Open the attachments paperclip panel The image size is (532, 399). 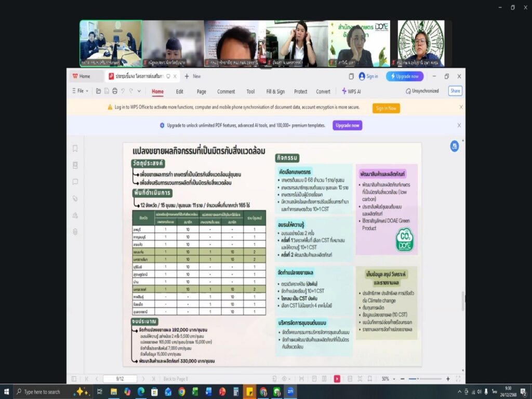(x=75, y=198)
